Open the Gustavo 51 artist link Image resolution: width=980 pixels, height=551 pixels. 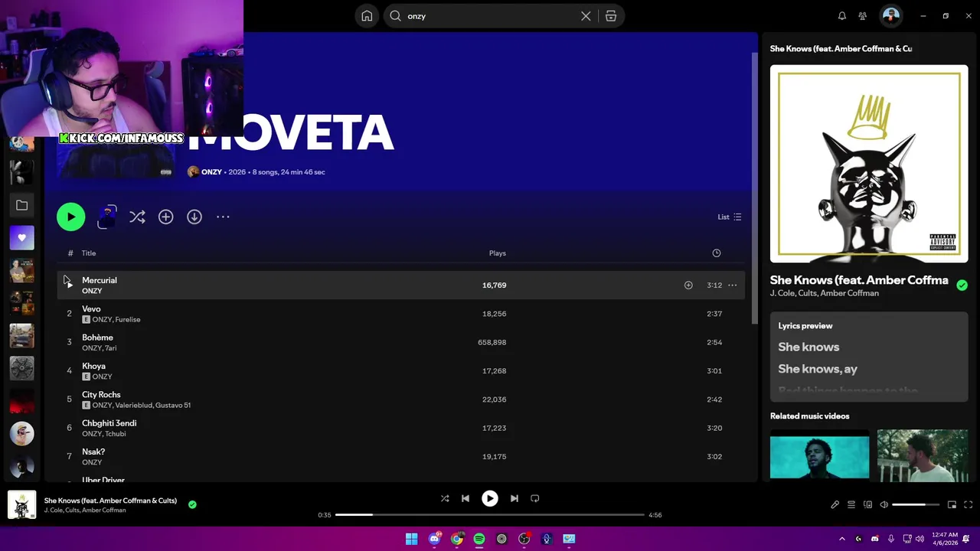[174, 406]
